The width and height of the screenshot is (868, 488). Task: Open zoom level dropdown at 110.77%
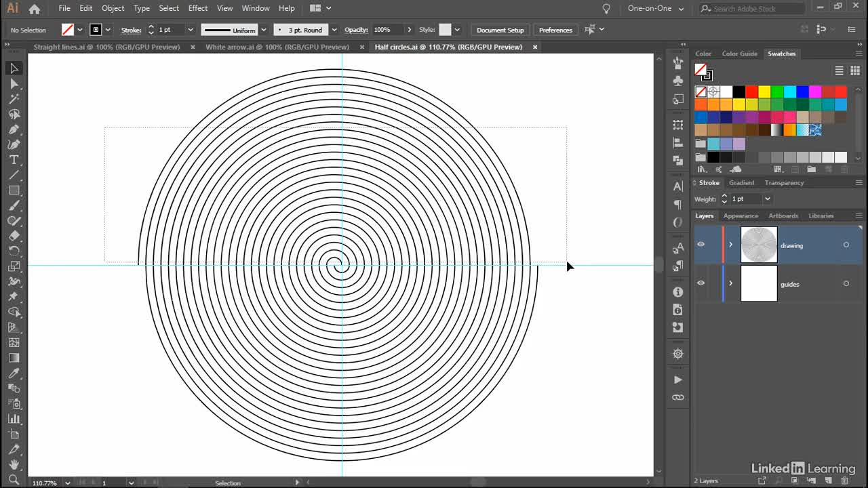pyautogui.click(x=67, y=483)
